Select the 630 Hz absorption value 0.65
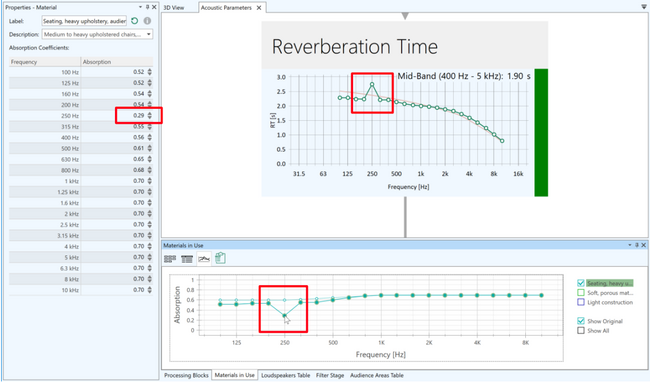The image size is (650, 382). [138, 159]
